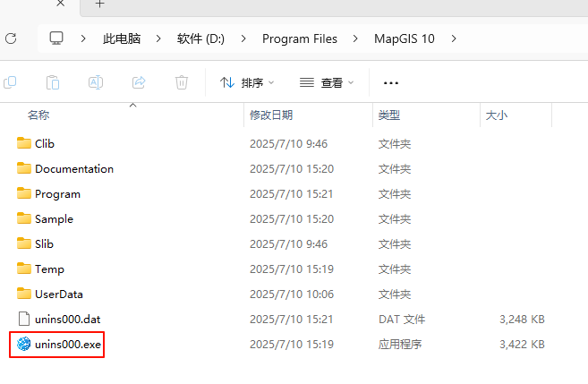Open a new tab with plus button
The image size is (588, 384).
[x=99, y=4]
